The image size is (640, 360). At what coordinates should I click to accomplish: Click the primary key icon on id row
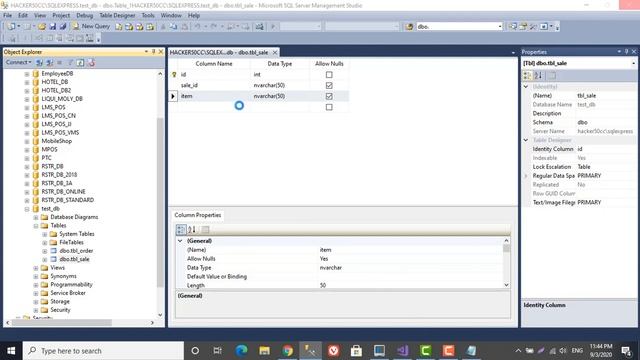coord(174,75)
